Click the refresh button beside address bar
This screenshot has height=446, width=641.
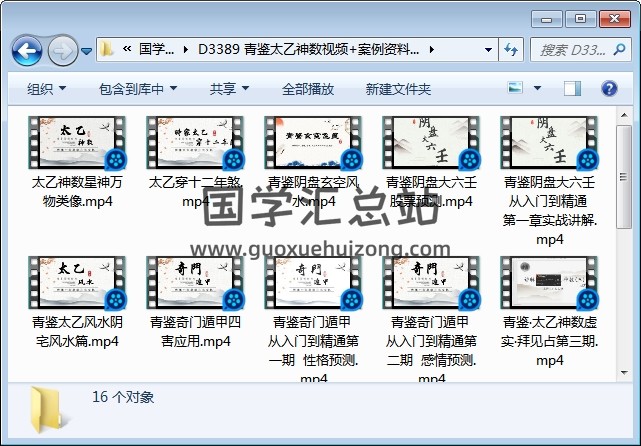510,49
